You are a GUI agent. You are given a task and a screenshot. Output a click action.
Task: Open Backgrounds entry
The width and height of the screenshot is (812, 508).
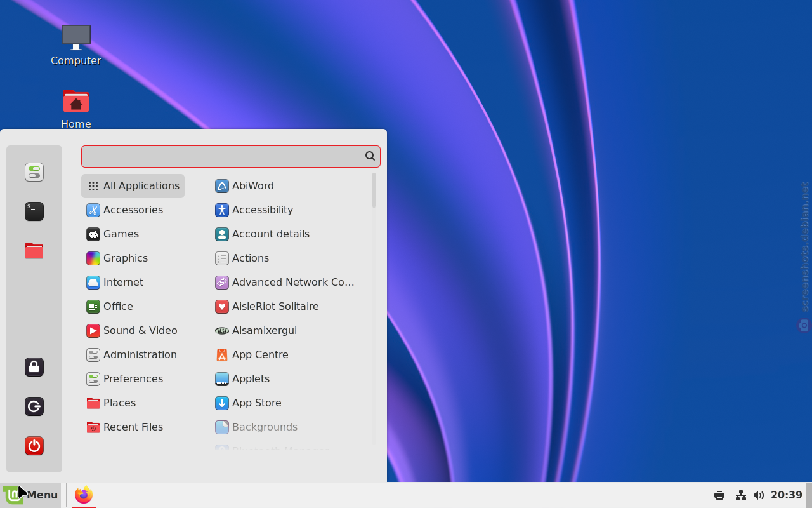point(285,427)
